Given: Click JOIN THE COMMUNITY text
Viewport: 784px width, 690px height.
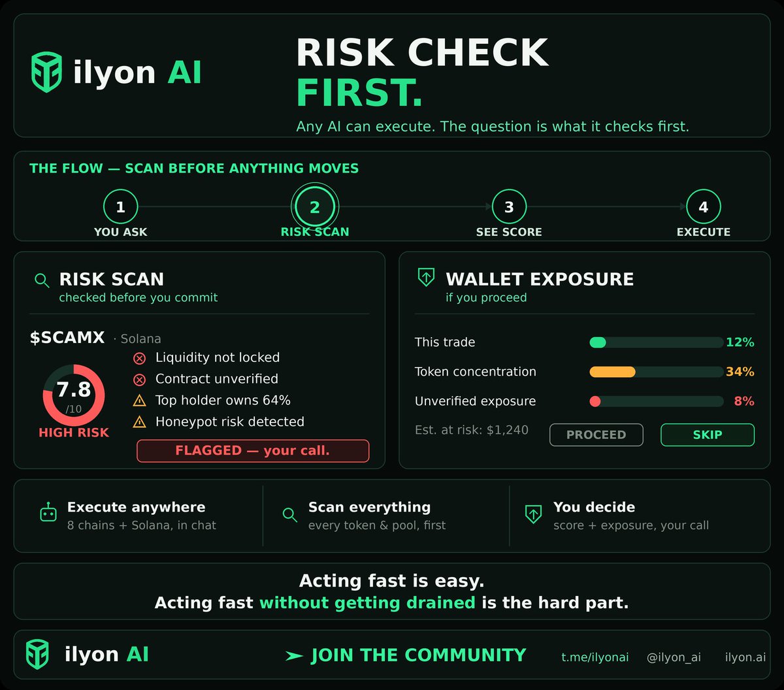Looking at the screenshot, I should click(418, 655).
